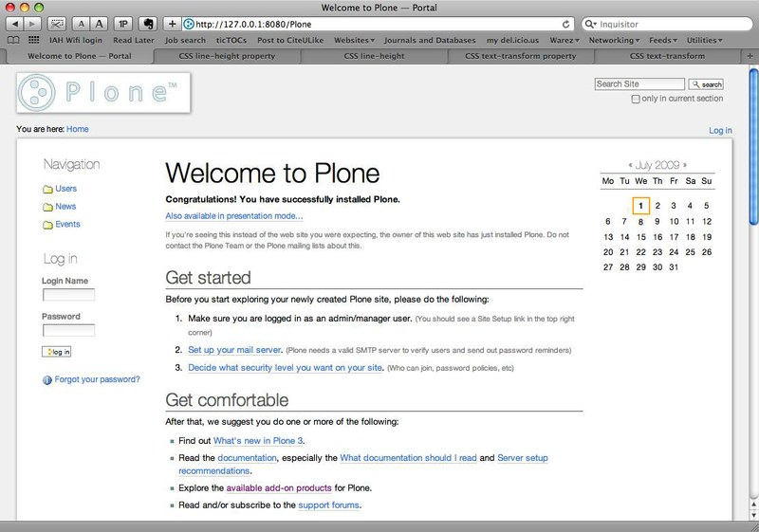Click the News folder icon

click(x=47, y=207)
